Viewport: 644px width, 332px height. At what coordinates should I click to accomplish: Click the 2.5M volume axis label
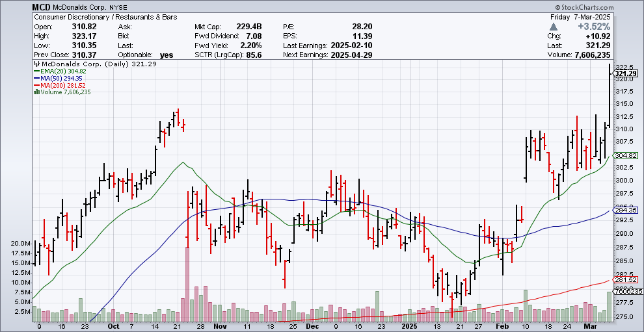22,311
